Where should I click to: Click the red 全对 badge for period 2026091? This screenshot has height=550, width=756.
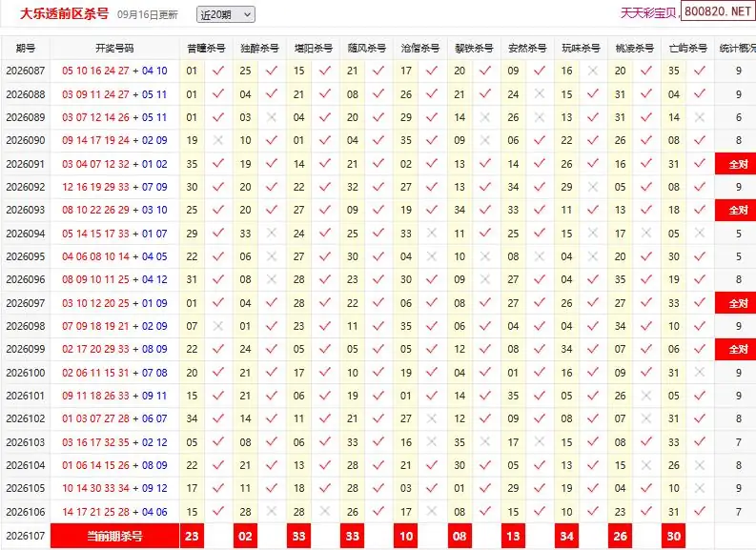(x=735, y=164)
